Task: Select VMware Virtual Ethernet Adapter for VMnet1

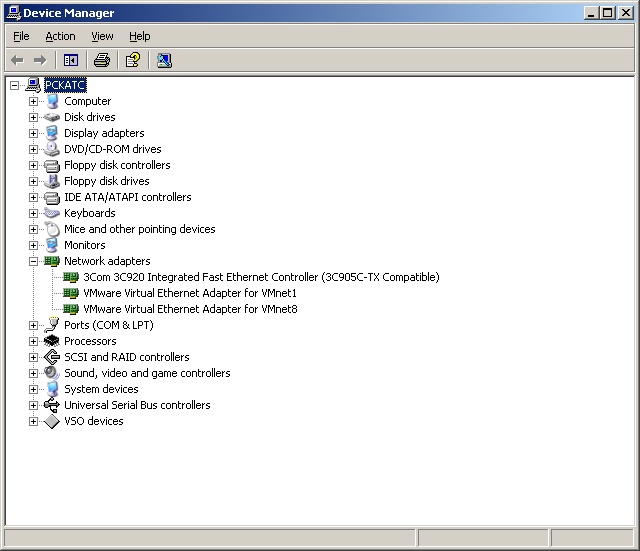Action: pyautogui.click(x=190, y=293)
